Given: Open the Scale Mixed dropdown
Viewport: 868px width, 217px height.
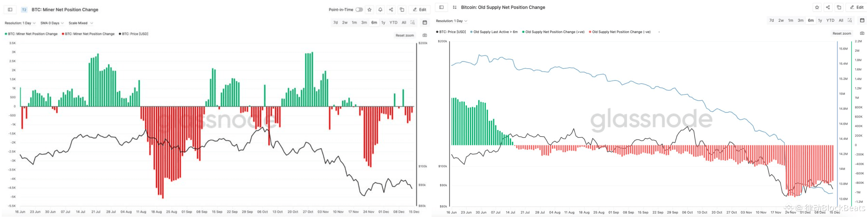Looking at the screenshot, I should click(x=80, y=23).
